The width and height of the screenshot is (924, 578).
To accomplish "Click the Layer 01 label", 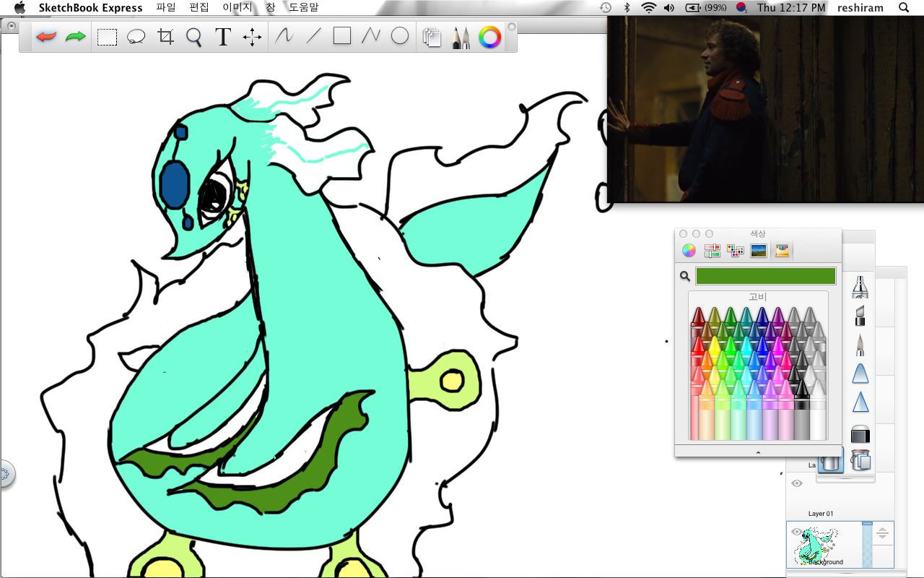I will 821,514.
